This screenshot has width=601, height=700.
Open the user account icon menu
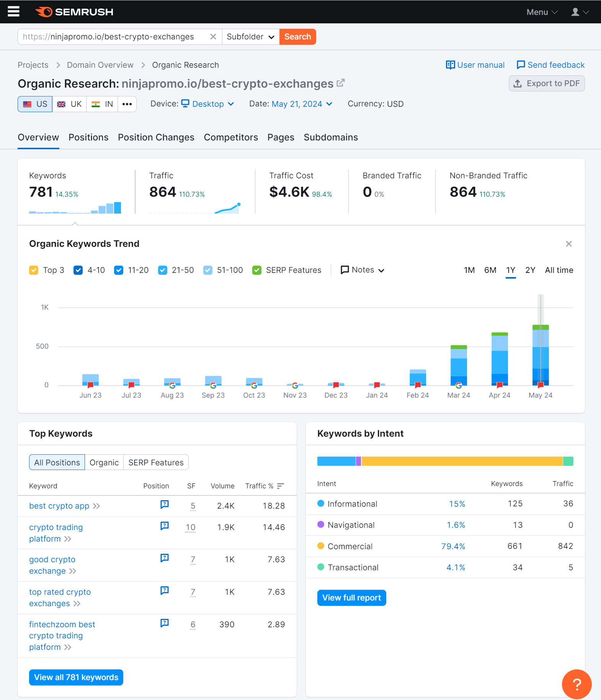coord(580,12)
